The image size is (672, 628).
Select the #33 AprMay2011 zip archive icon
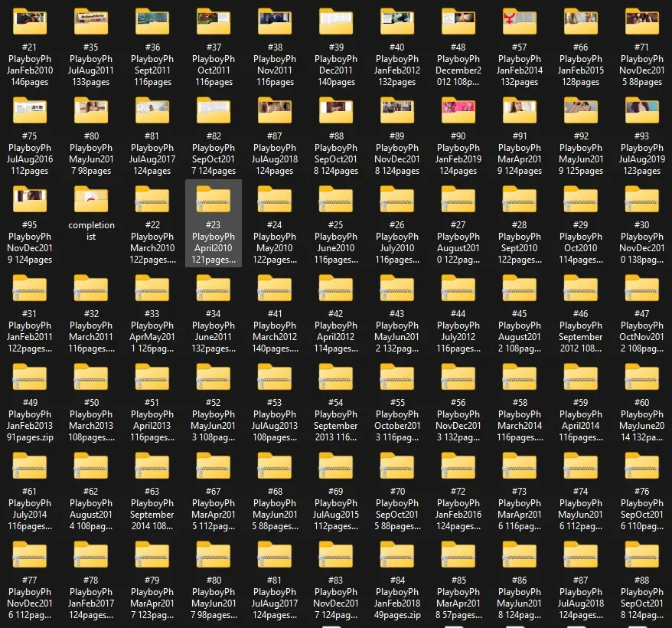152,288
